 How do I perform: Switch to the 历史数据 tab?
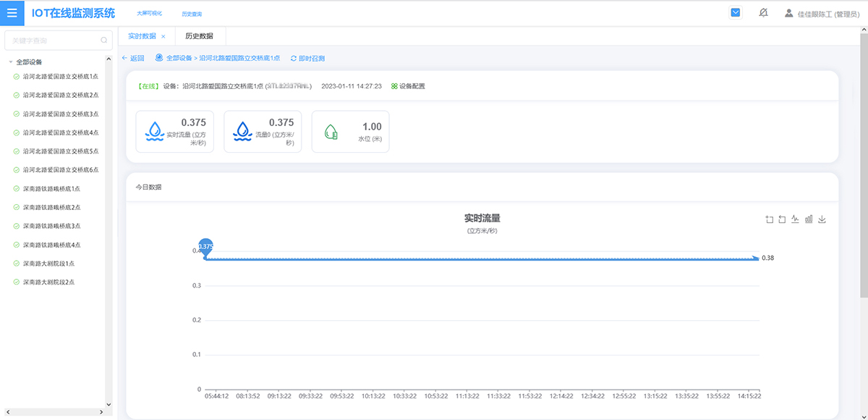click(x=199, y=36)
